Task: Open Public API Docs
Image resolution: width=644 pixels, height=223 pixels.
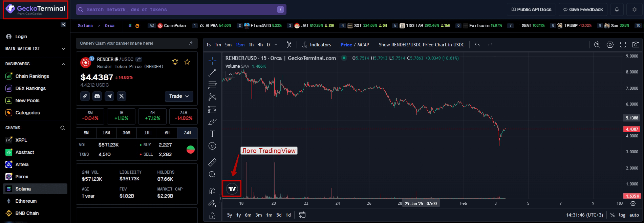Action: coord(531,9)
